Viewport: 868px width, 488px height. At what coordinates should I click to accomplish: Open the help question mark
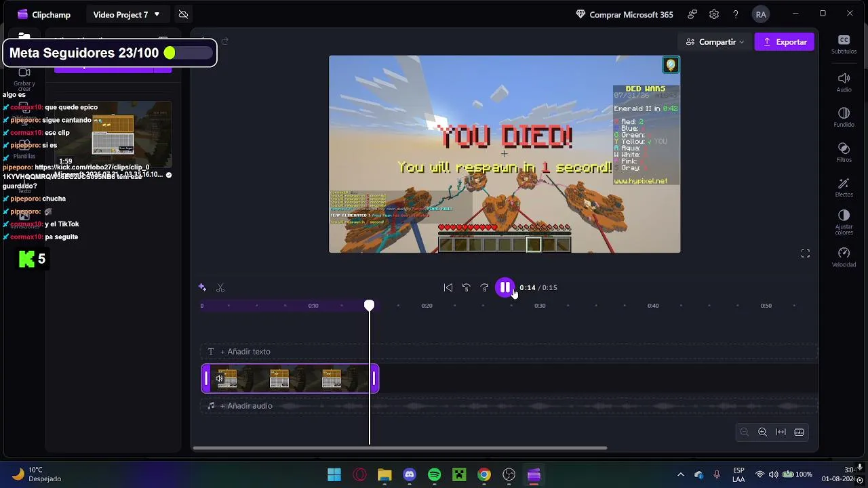[736, 14]
